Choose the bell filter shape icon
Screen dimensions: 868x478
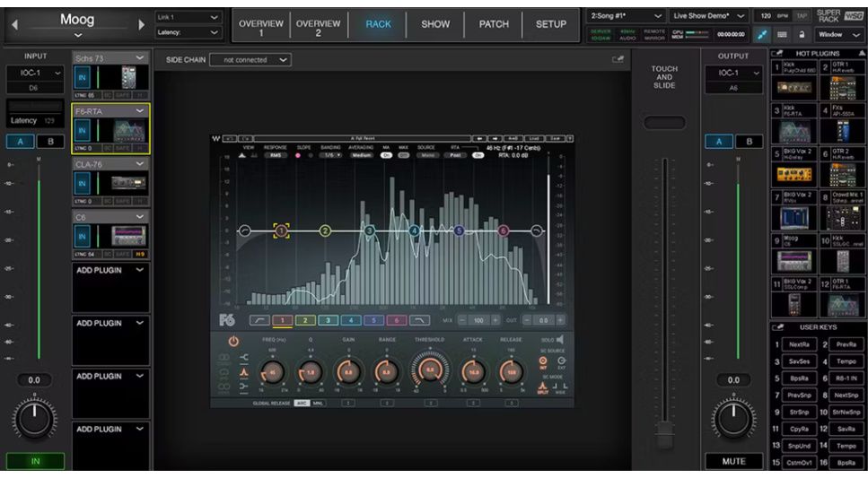(x=243, y=372)
